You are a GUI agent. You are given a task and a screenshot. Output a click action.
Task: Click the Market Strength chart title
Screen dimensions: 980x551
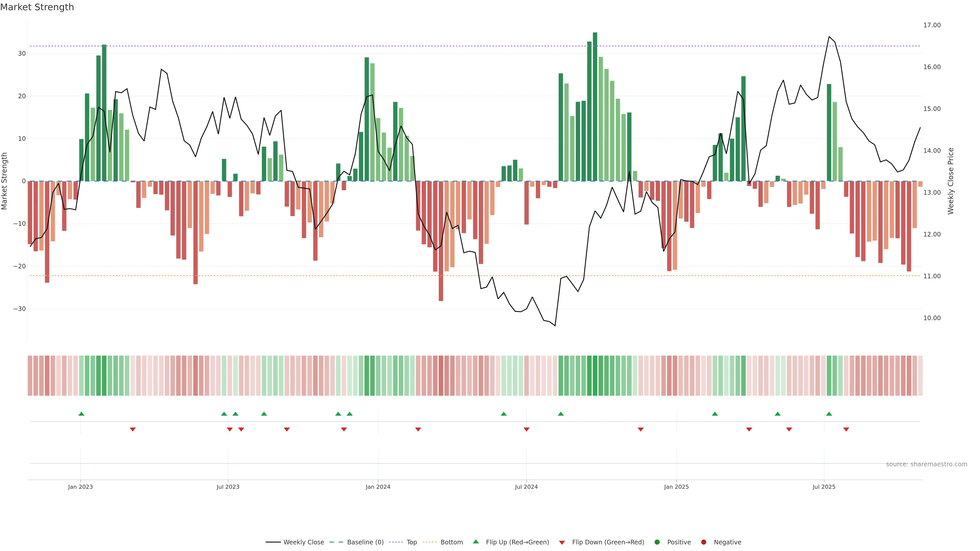coord(37,7)
